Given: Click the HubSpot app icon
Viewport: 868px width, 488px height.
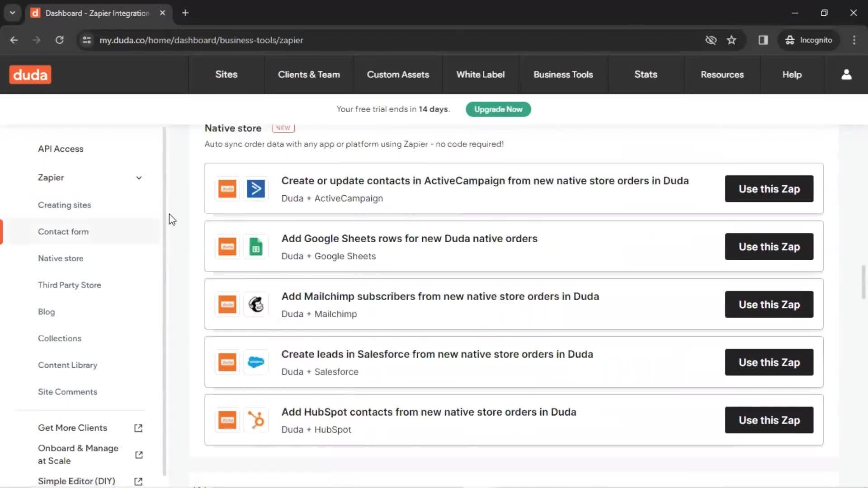Looking at the screenshot, I should [x=256, y=420].
